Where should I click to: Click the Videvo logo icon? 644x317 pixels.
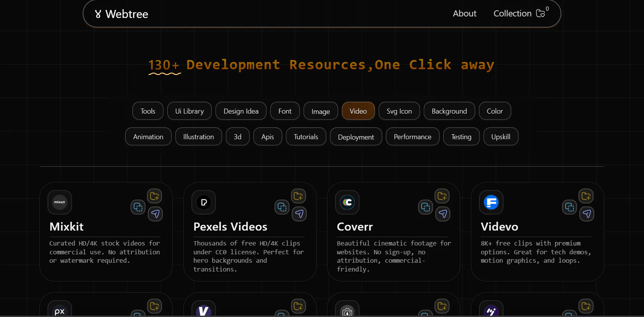point(491,202)
